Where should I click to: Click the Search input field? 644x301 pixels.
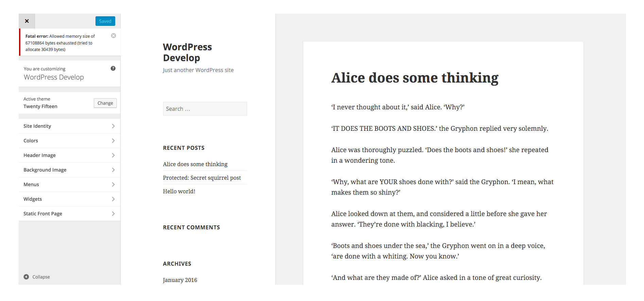coord(205,109)
